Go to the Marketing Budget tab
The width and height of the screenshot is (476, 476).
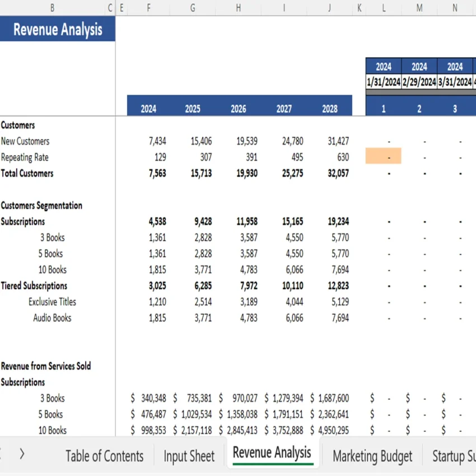(372, 456)
